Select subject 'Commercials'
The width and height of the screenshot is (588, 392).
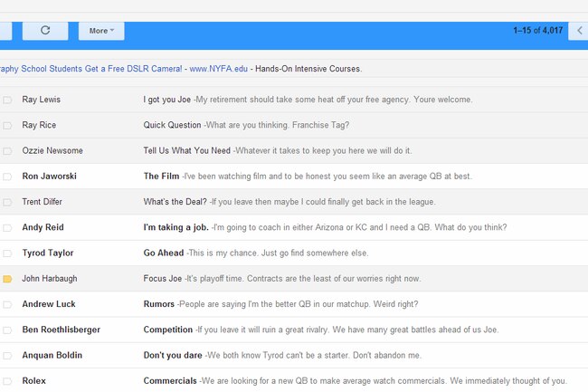[x=170, y=381]
